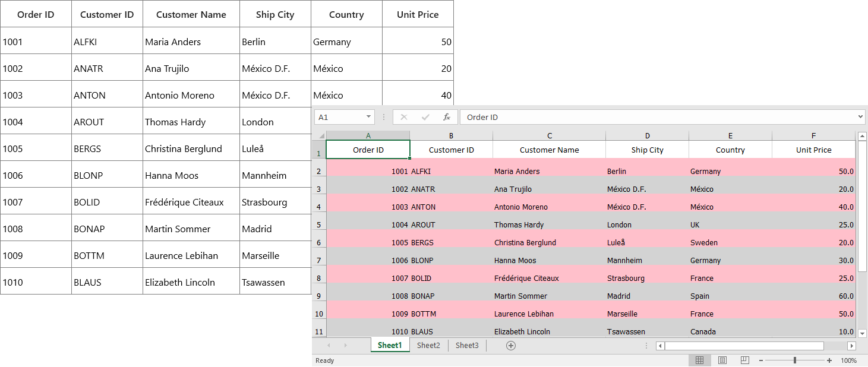This screenshot has height=367, width=868.
Task: Select spreadsheet cell Christina Berglund
Action: click(x=550, y=239)
